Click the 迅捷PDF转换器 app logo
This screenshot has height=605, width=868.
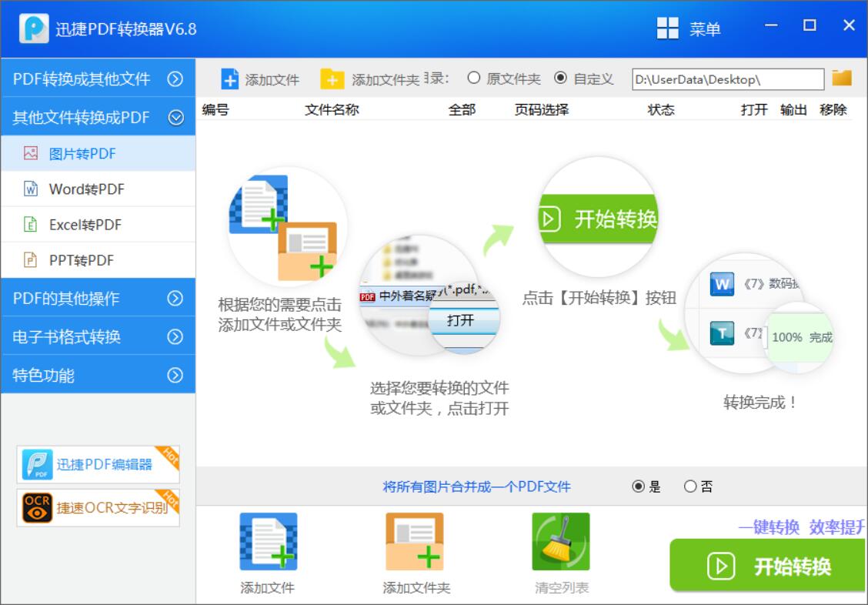click(34, 28)
